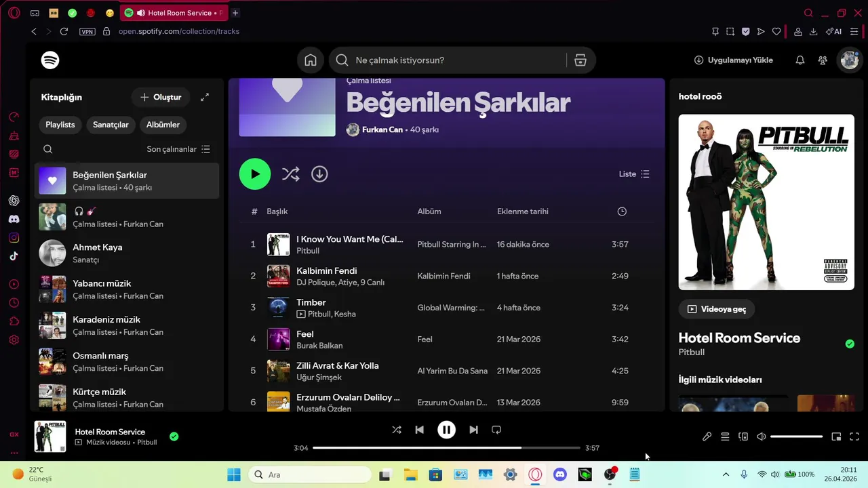Play the Beğenilen Şarkılar playlist
This screenshot has height=488, width=868.
[255, 174]
